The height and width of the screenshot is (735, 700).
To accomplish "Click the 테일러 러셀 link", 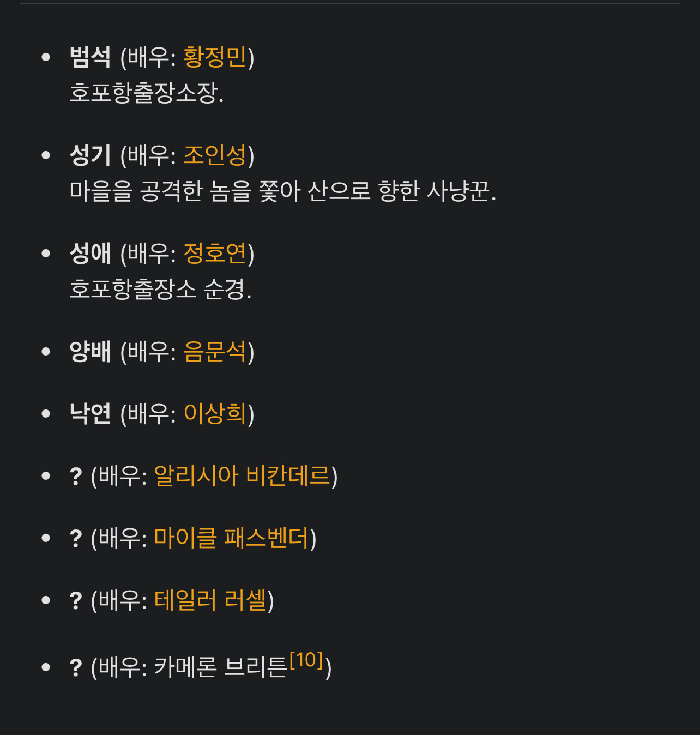I will (210, 600).
